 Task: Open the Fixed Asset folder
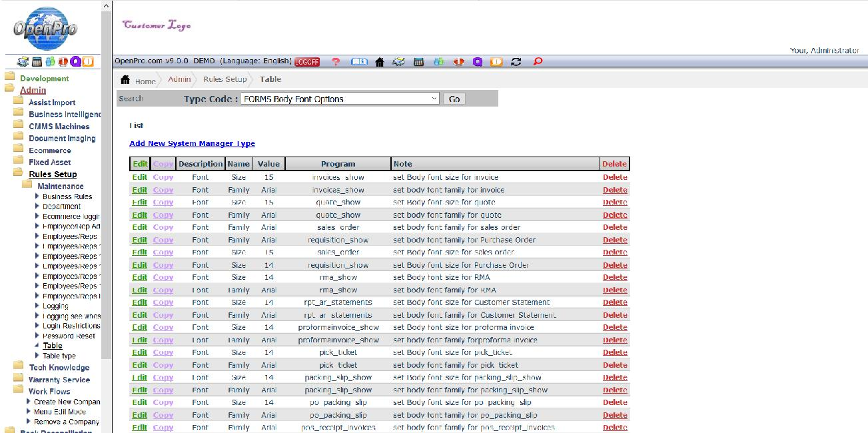[x=49, y=162]
